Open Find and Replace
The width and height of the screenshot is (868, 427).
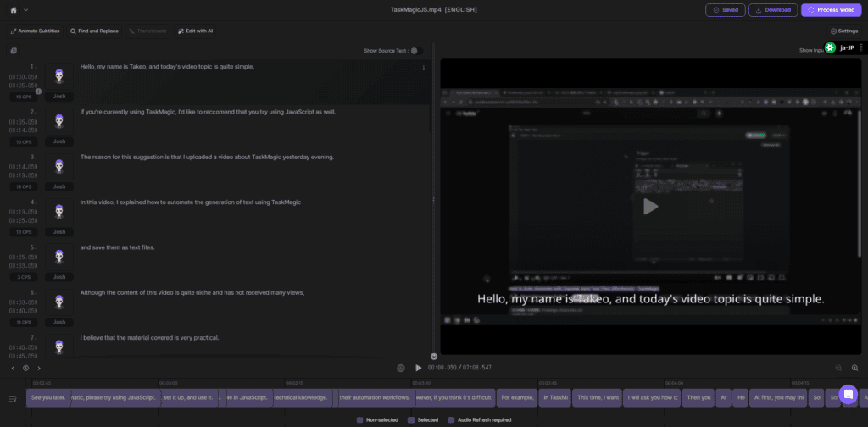[94, 31]
